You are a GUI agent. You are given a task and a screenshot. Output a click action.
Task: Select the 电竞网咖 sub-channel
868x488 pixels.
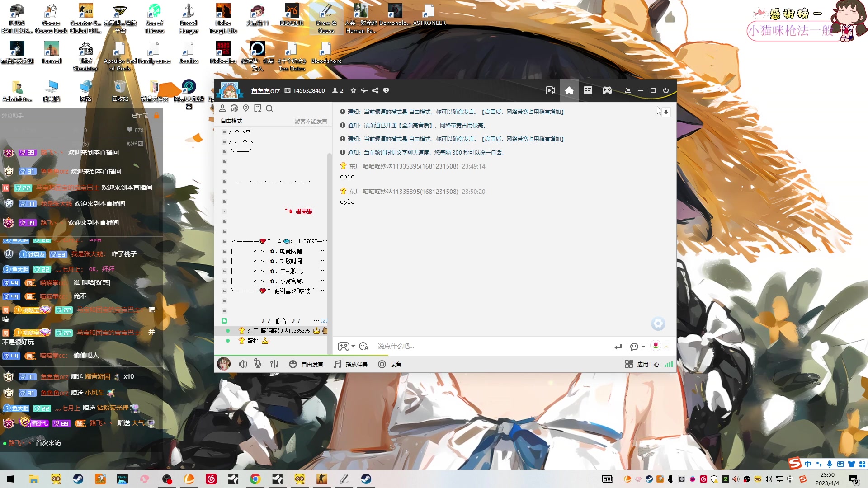[291, 251]
